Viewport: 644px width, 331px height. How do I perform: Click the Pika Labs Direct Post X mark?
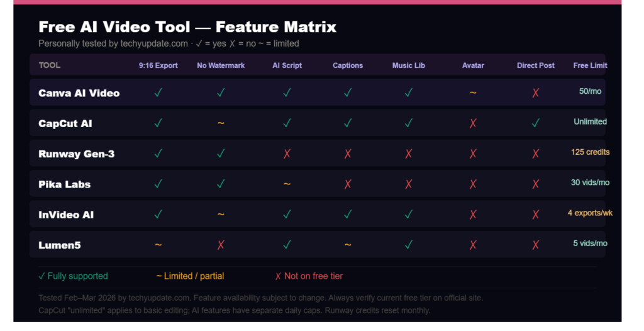pyautogui.click(x=536, y=184)
